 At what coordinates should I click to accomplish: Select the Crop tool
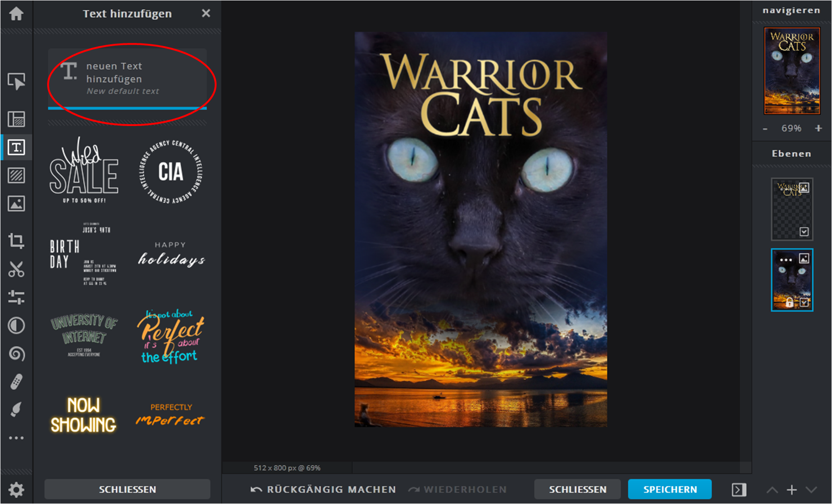(x=17, y=240)
